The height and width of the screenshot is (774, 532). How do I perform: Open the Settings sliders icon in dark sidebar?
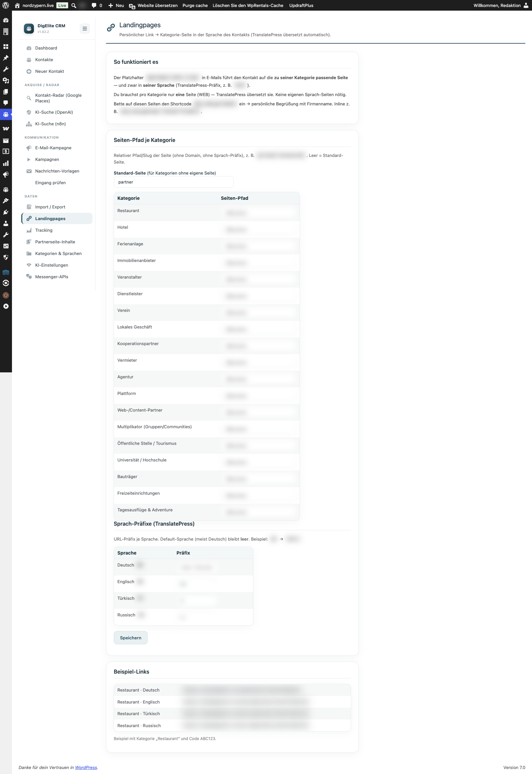tap(6, 246)
